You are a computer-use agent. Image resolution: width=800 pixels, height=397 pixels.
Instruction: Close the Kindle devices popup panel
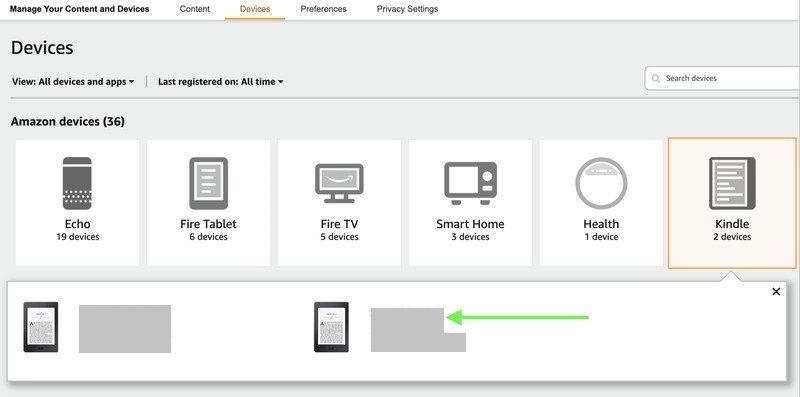point(776,291)
